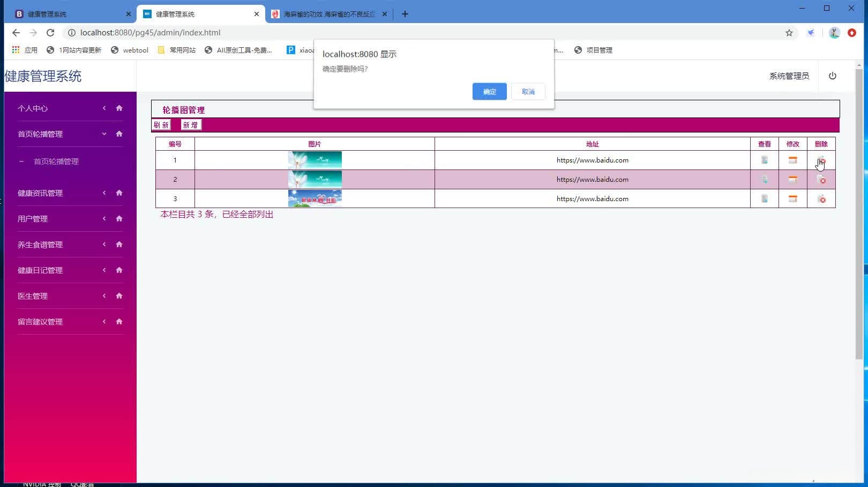The height and width of the screenshot is (487, 868).
Task: Expand the 养生食谱管理 chevron
Action: coord(104,244)
